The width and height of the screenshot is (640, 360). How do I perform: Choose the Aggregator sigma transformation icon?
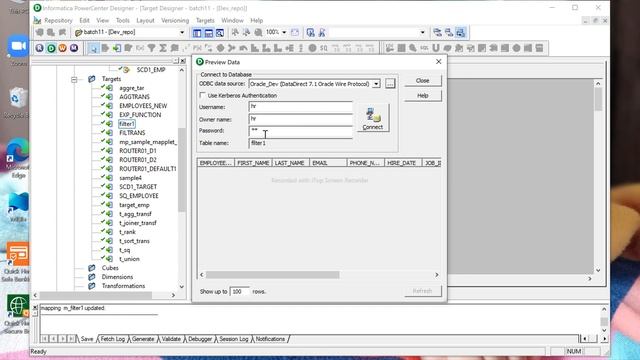[163, 48]
